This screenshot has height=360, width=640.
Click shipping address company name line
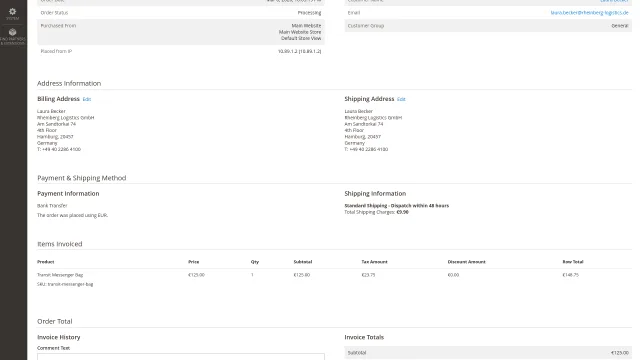click(373, 118)
